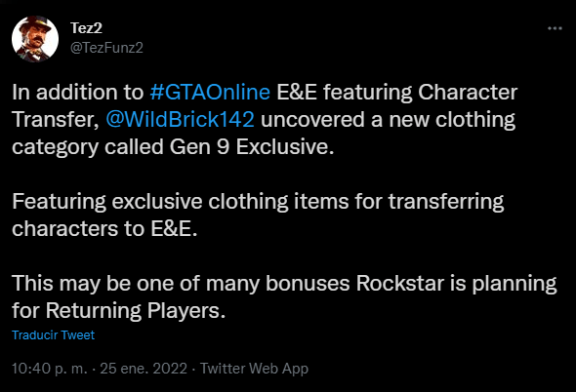
Task: Click the 'Gen 9 Exclusive' text in tweet
Action: click(252, 147)
